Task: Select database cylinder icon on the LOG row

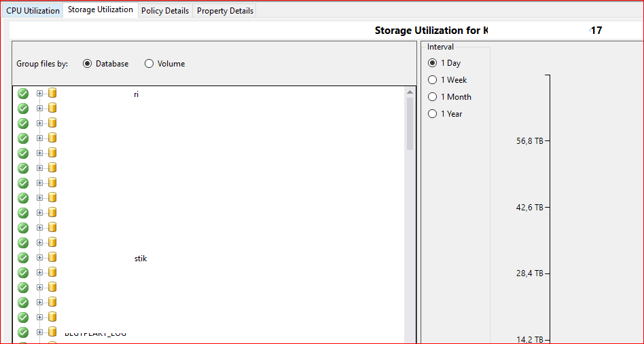Action: (x=52, y=332)
